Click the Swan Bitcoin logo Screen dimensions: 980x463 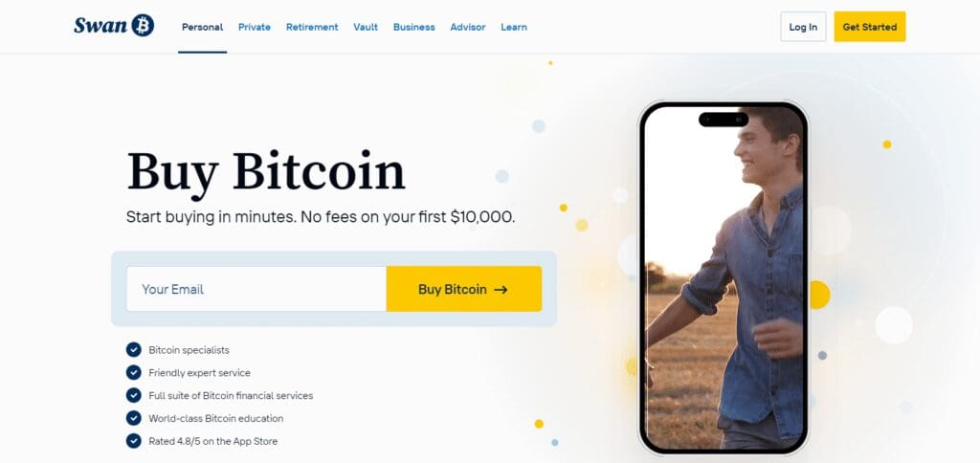114,26
